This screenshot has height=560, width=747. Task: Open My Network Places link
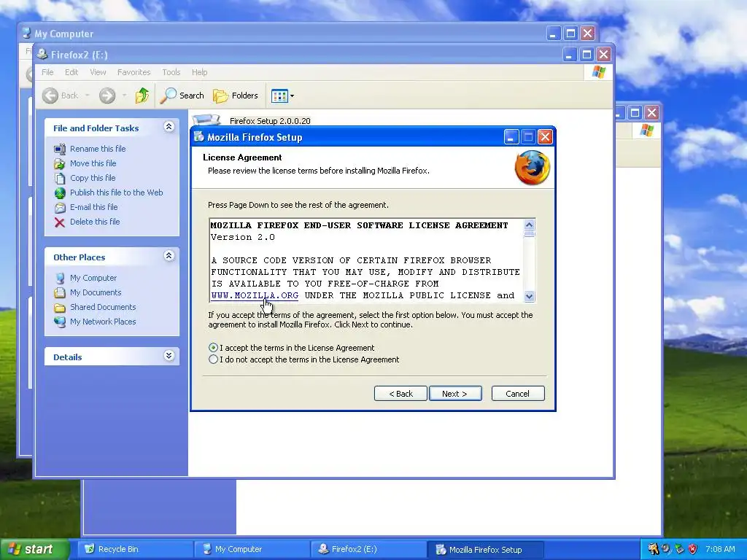[103, 322]
